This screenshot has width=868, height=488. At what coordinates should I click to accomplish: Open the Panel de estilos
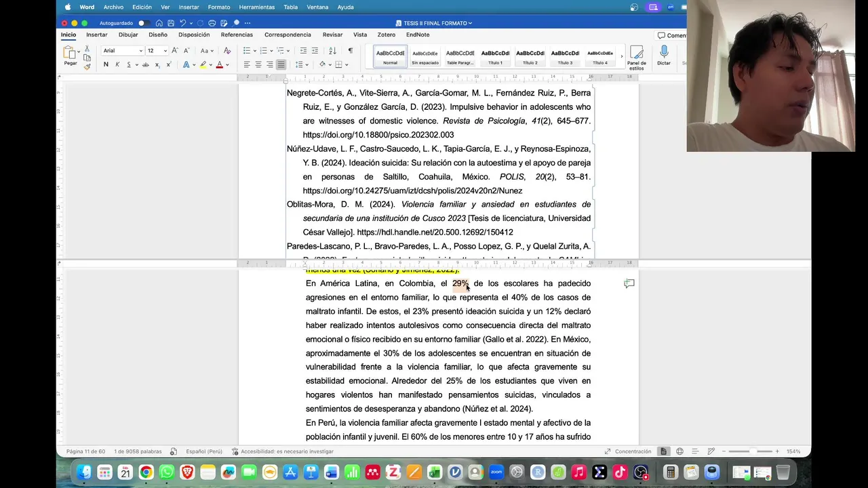(x=636, y=58)
